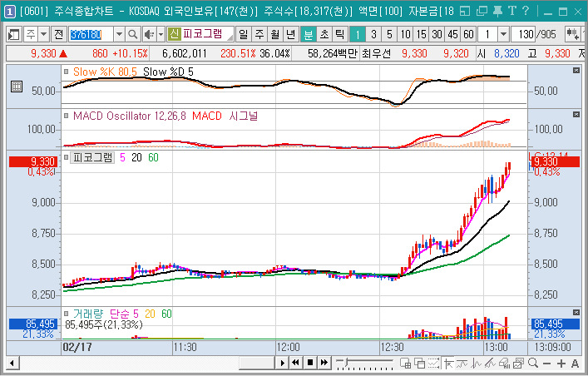Click the dotted chart range icon
This screenshot has width=588, height=376.
(x=433, y=364)
